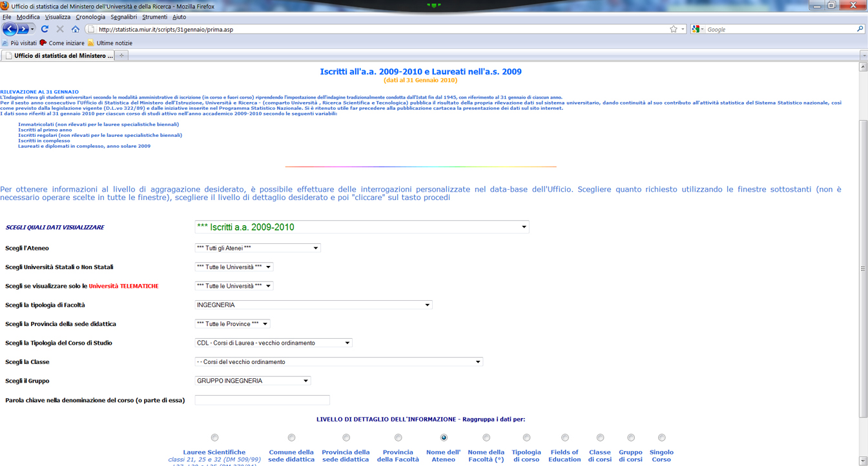Click the Home icon in the toolbar
868x466 pixels.
tap(76, 29)
